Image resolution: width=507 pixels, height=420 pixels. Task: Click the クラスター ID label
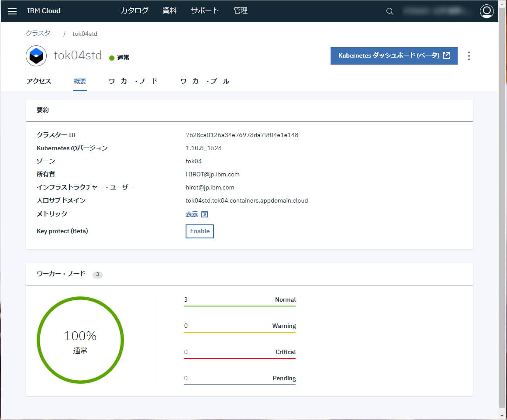point(56,135)
